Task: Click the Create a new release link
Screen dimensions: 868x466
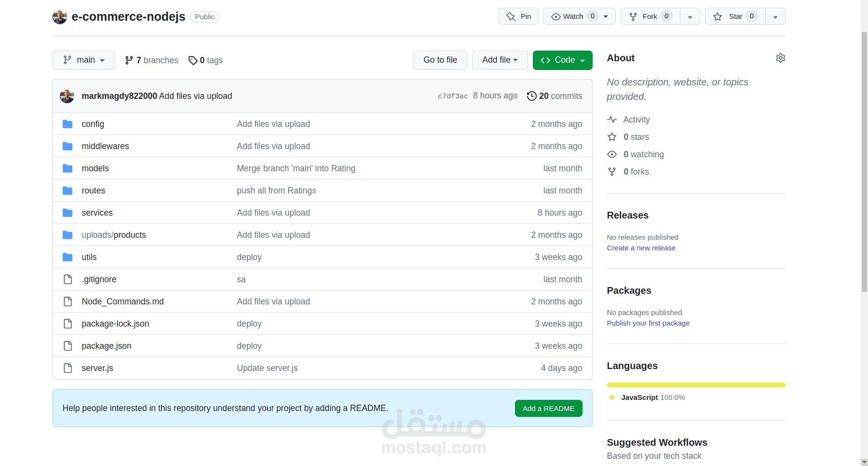Action: [641, 248]
